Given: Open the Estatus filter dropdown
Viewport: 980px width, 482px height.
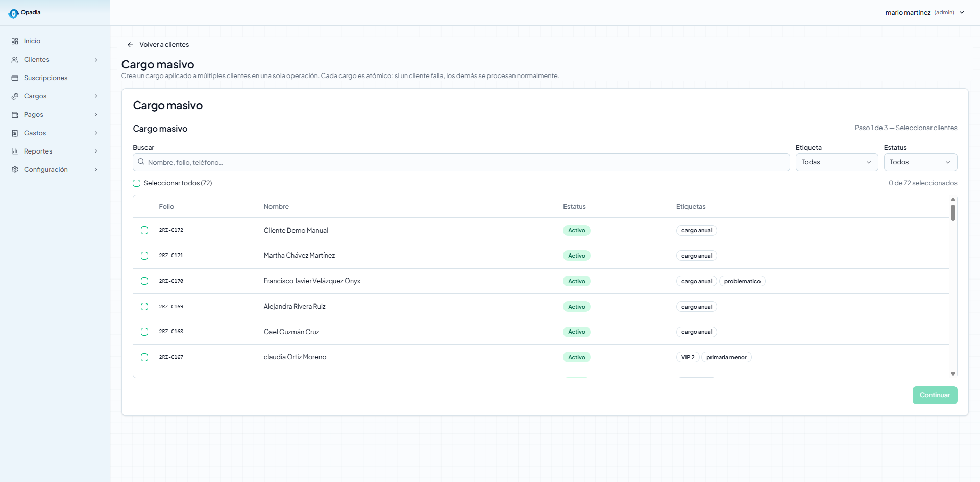Looking at the screenshot, I should (x=920, y=162).
